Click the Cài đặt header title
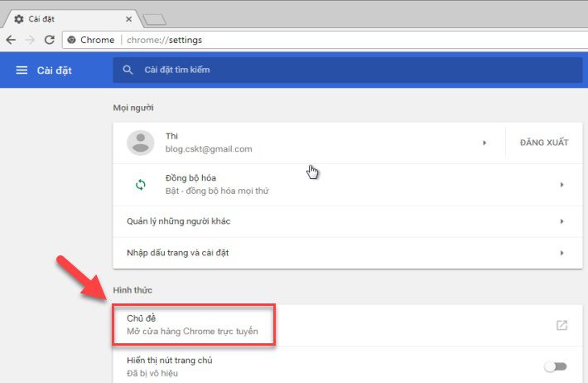 click(x=55, y=70)
